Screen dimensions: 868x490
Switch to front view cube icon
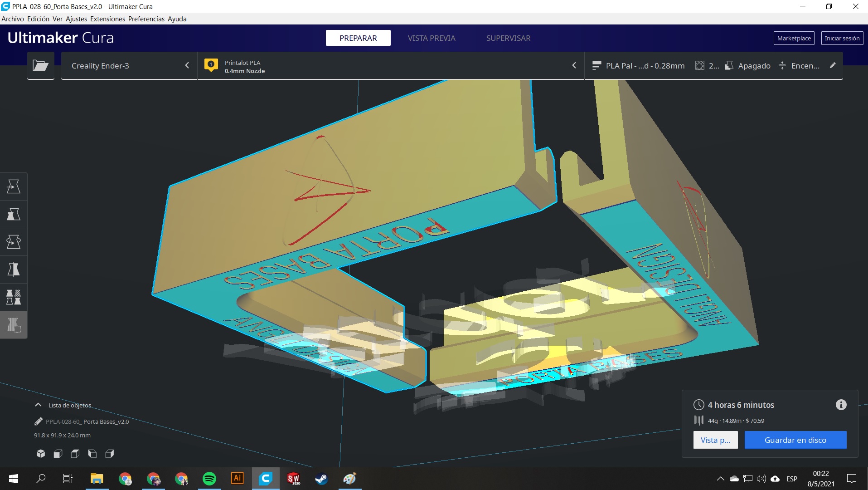pos(58,454)
